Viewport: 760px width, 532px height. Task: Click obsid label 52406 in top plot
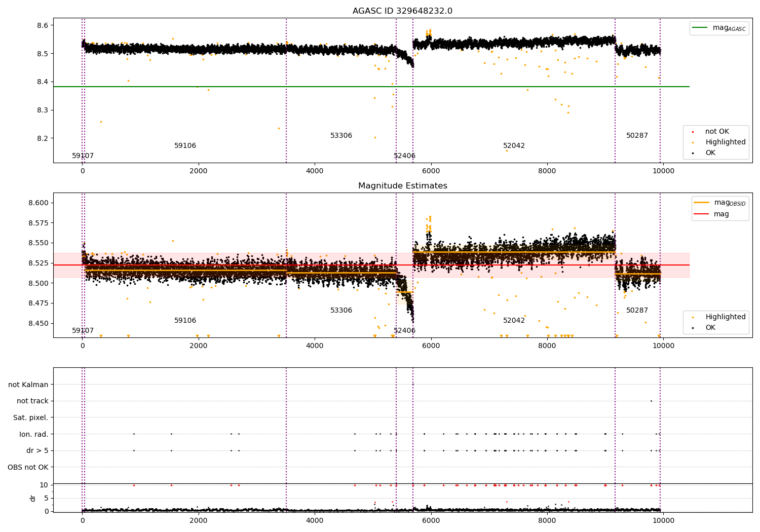pos(404,156)
